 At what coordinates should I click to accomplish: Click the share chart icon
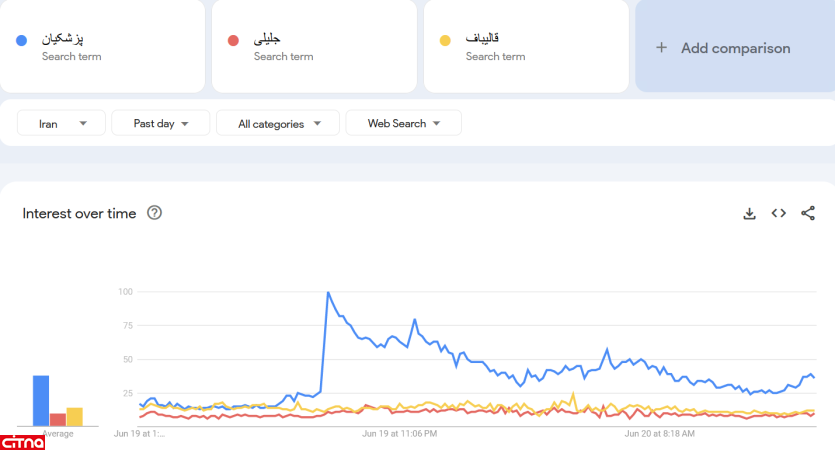pyautogui.click(x=808, y=213)
